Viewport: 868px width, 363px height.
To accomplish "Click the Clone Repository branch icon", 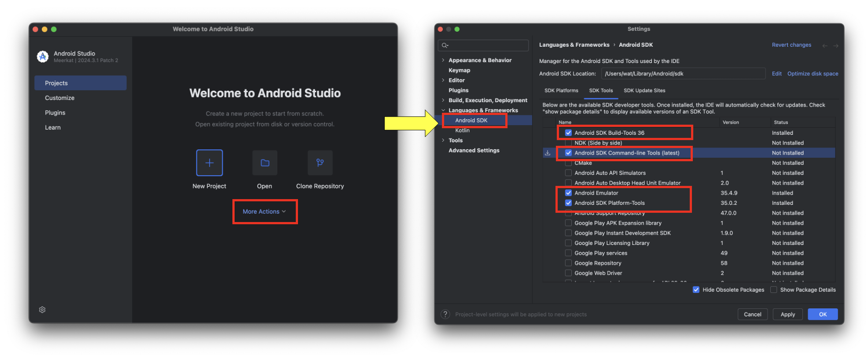I will (320, 163).
